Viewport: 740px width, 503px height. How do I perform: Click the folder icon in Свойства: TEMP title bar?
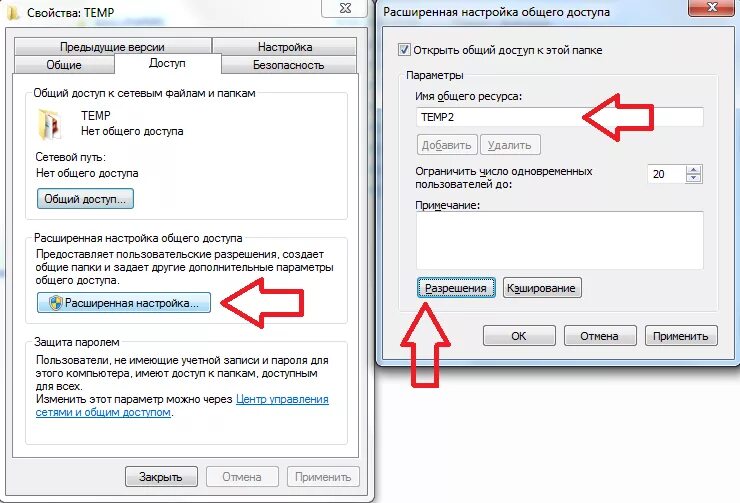[x=13, y=12]
